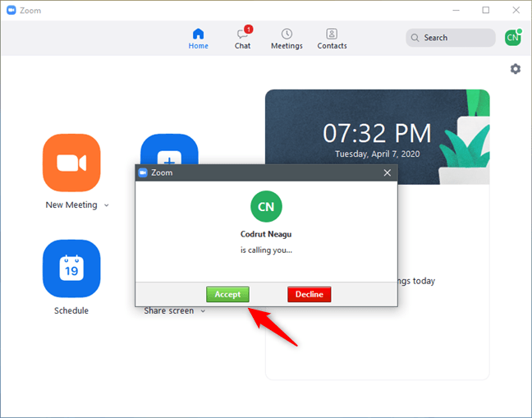532x418 pixels.
Task: Open the CN profile avatar menu
Action: (512, 37)
